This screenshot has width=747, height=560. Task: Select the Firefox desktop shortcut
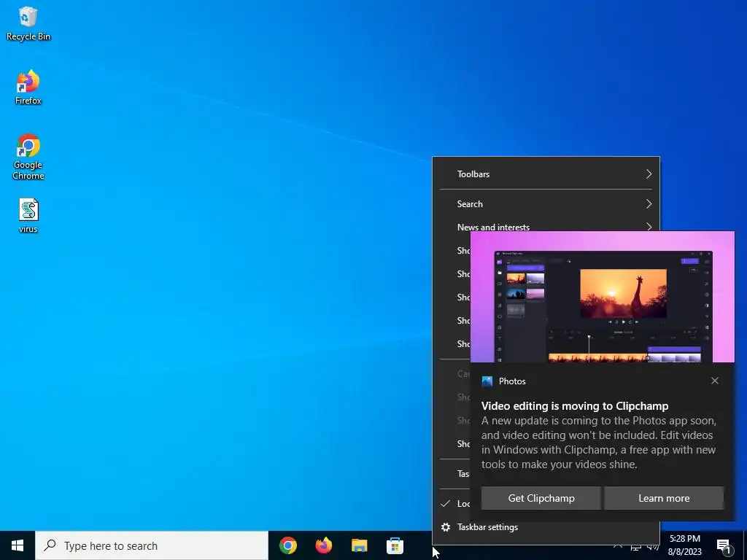28,87
